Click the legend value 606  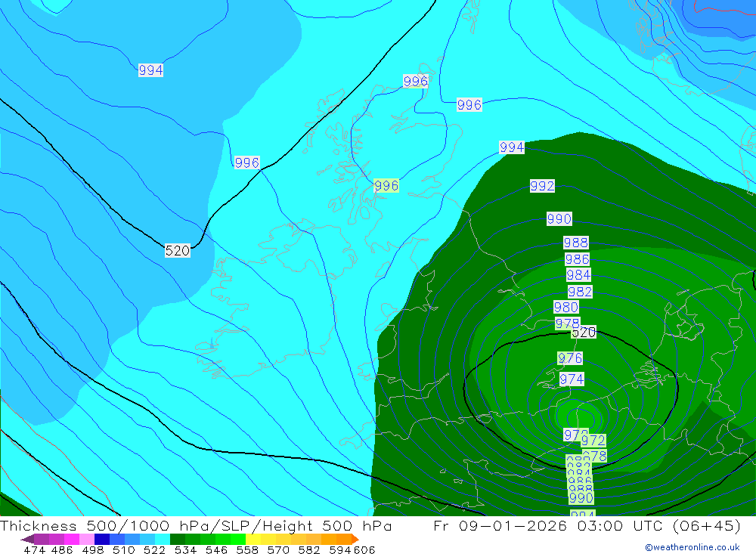(364, 549)
